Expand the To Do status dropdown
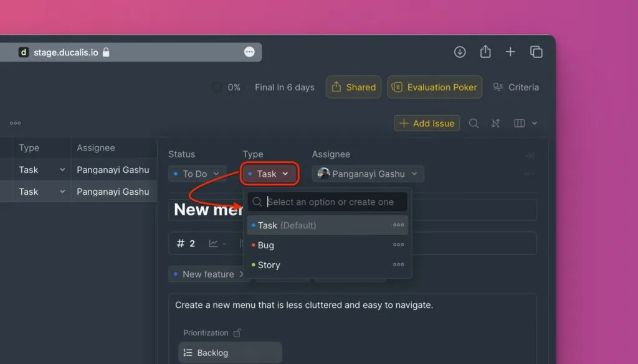638x364 pixels. click(197, 174)
